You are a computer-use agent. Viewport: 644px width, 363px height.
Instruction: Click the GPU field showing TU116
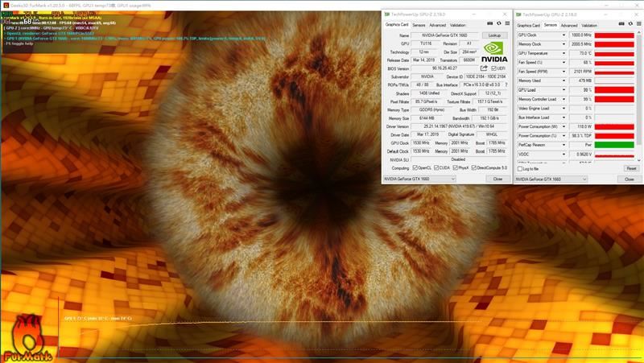(426, 43)
